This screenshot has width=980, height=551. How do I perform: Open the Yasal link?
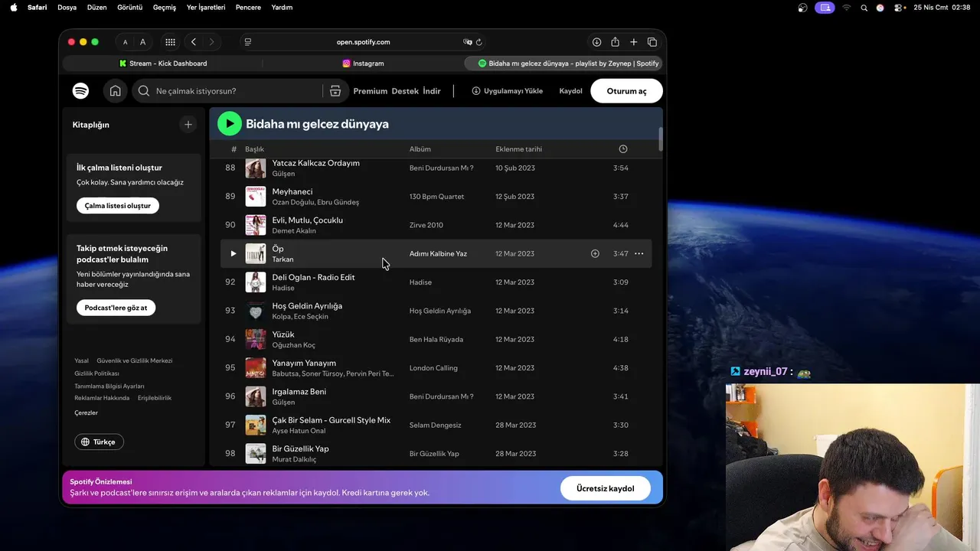81,360
